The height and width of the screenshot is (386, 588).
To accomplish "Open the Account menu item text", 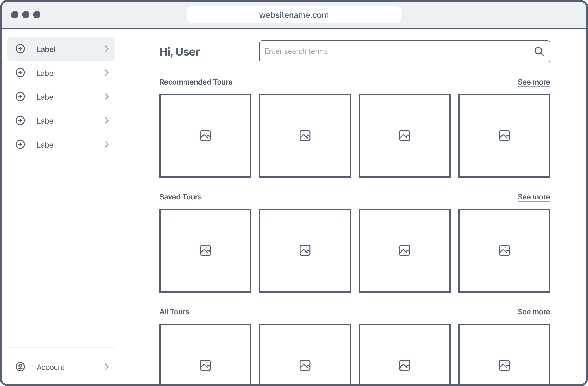I will [51, 367].
